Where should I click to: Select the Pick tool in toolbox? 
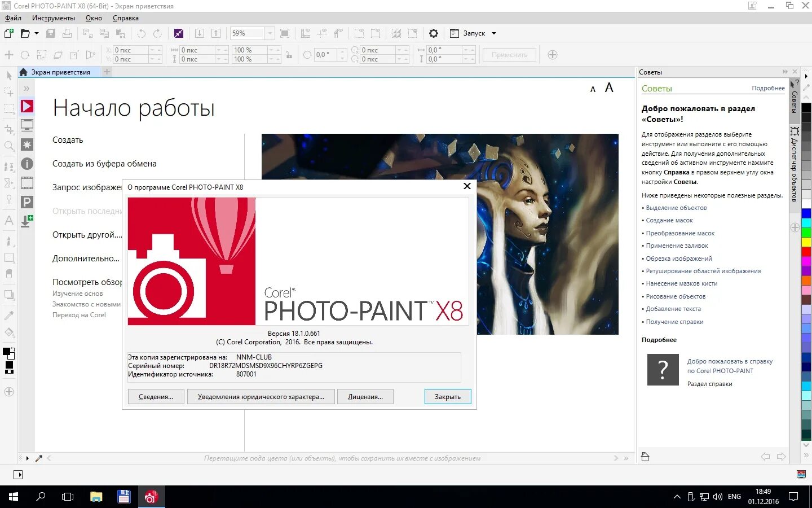(x=9, y=76)
